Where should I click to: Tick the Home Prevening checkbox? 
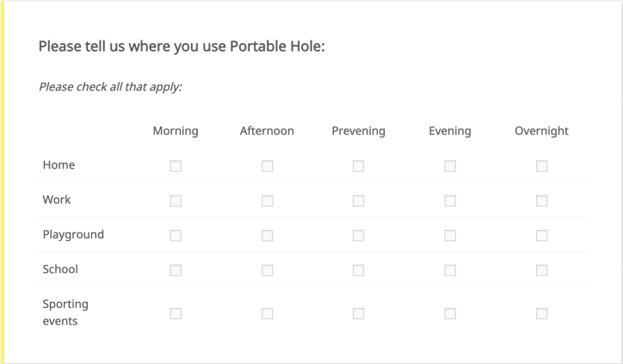pyautogui.click(x=358, y=166)
